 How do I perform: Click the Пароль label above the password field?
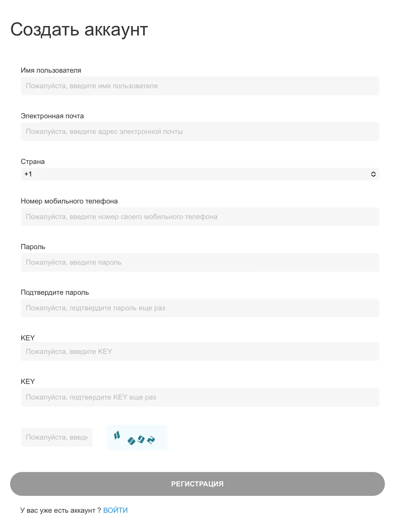point(33,247)
